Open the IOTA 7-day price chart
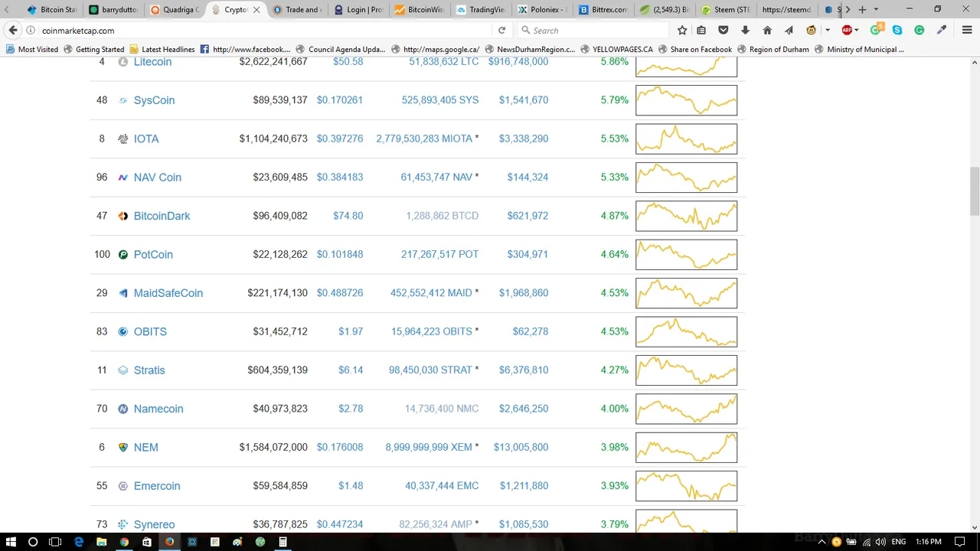This screenshot has width=980, height=551. 686,139
